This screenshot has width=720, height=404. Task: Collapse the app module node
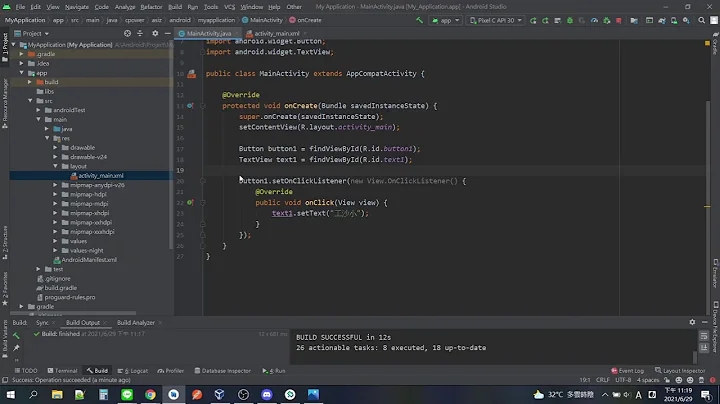click(21, 73)
